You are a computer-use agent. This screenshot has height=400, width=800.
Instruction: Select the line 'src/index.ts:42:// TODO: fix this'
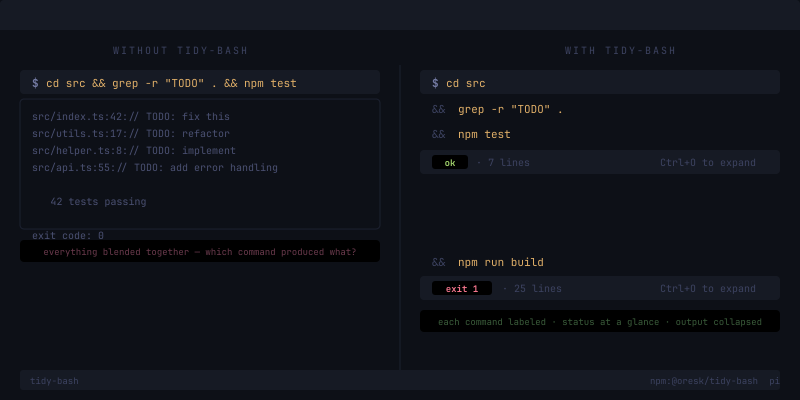(131, 117)
